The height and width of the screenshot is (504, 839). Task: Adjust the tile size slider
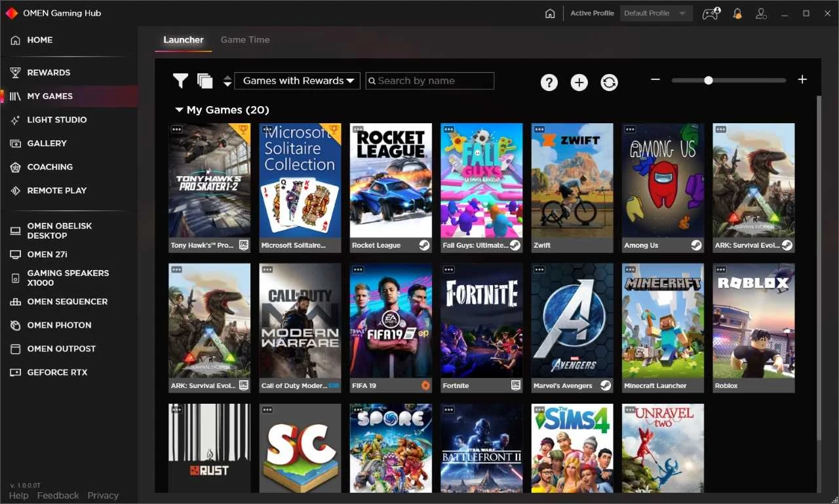tap(708, 80)
